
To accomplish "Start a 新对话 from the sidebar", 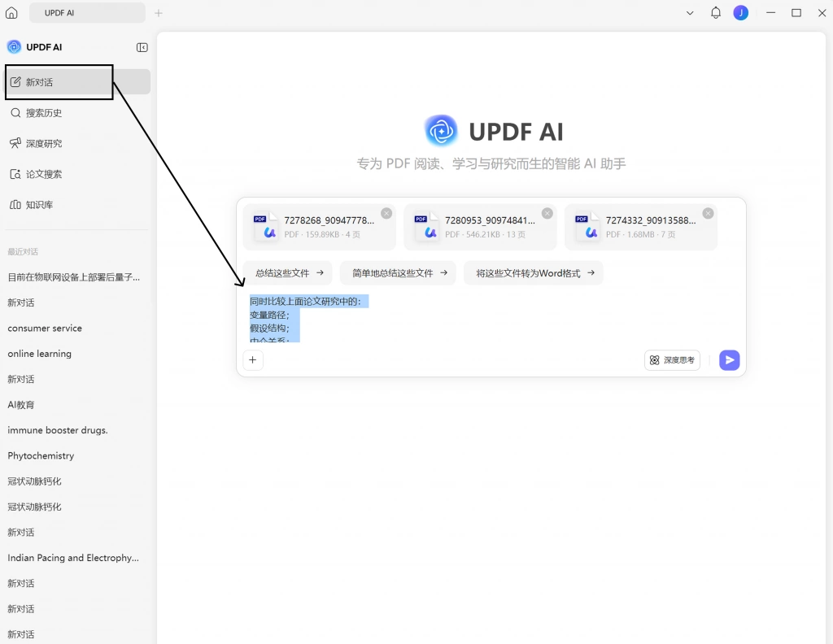I will coord(77,82).
